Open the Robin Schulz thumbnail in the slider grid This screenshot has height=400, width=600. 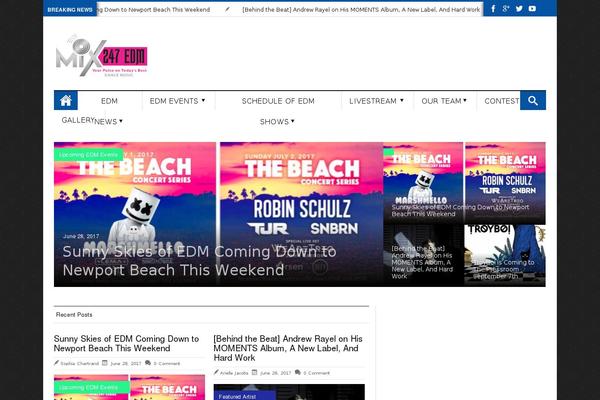pyautogui.click(x=505, y=183)
